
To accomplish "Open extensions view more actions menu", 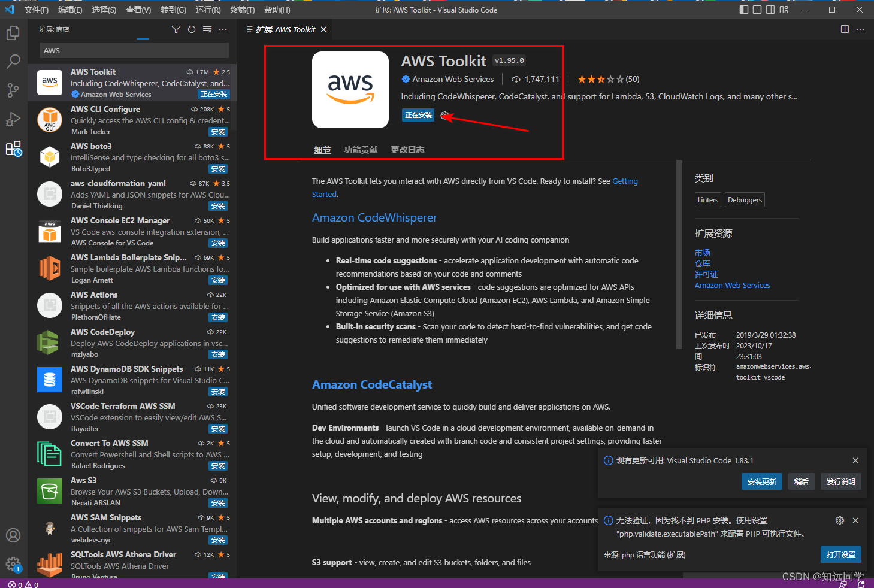I will 223,29.
